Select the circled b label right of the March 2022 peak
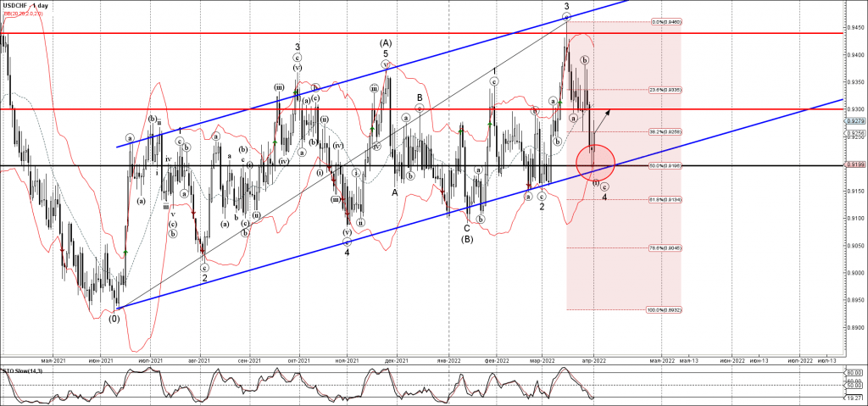Viewport: 868px width, 406px height. [x=585, y=60]
